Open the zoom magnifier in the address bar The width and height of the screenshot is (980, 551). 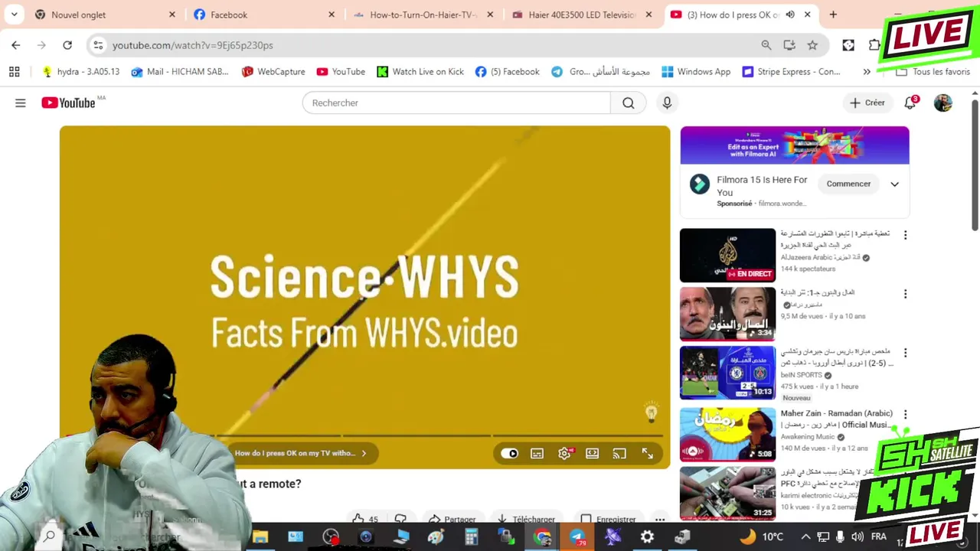pos(766,45)
